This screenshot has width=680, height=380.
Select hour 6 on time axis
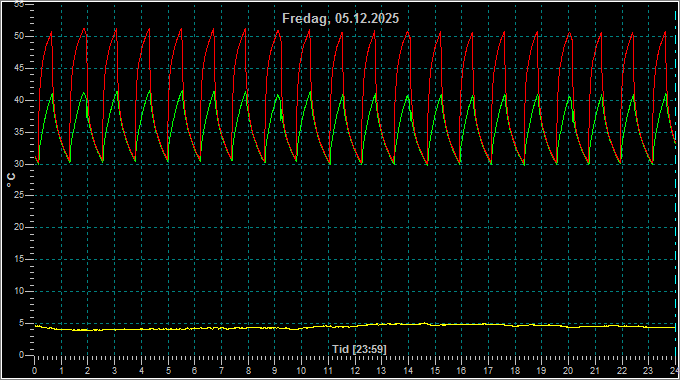coord(194,371)
